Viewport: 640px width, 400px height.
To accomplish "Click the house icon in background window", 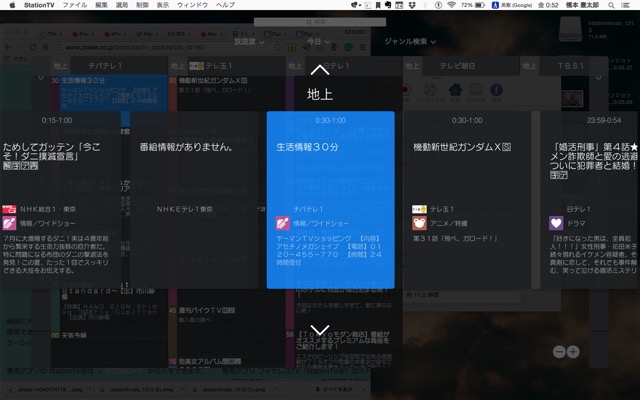I will (455, 89).
